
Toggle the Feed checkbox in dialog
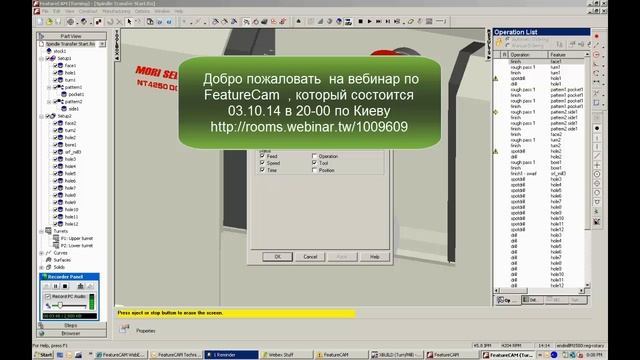pos(262,156)
